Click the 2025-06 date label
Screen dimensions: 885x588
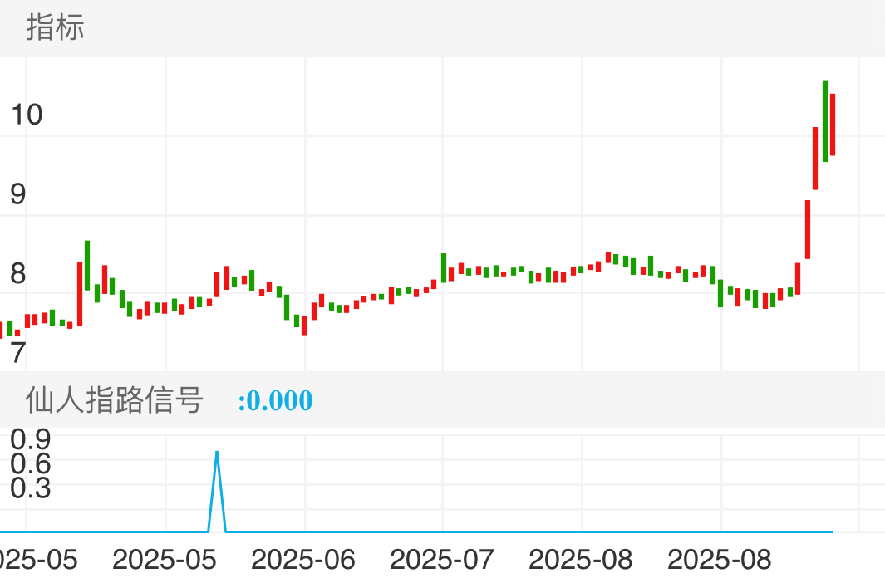coord(303,560)
